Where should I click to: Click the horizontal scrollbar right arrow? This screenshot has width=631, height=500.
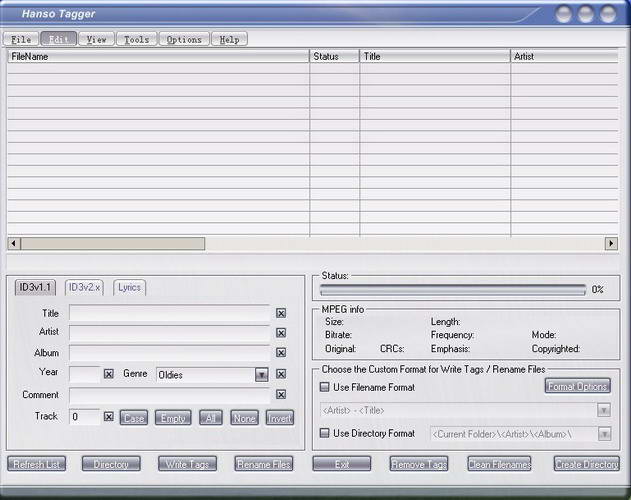611,244
